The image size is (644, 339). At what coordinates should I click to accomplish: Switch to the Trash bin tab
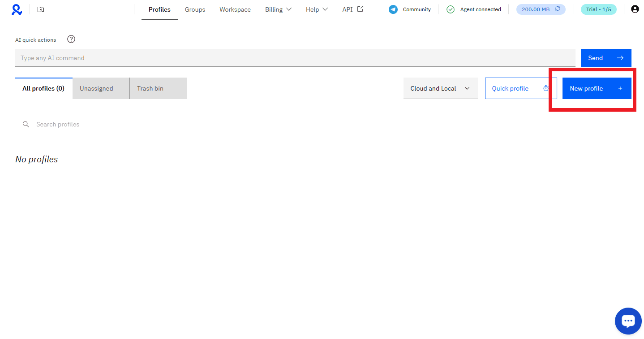(150, 88)
